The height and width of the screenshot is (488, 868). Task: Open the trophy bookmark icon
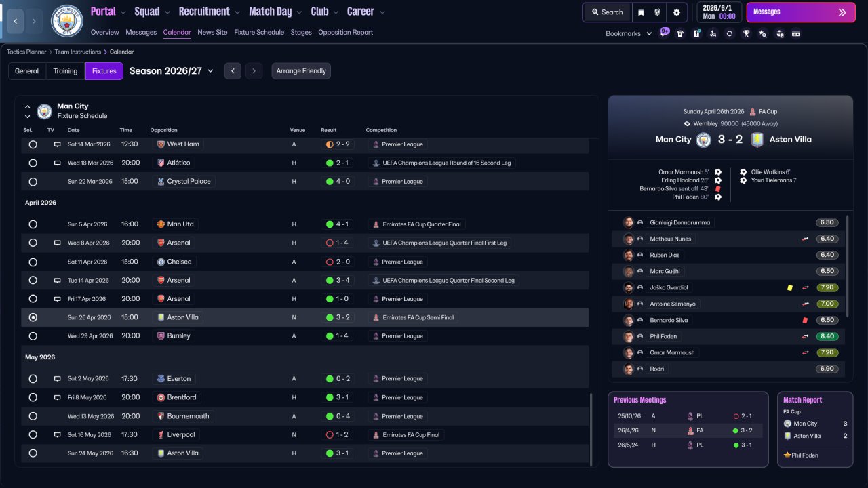click(746, 33)
